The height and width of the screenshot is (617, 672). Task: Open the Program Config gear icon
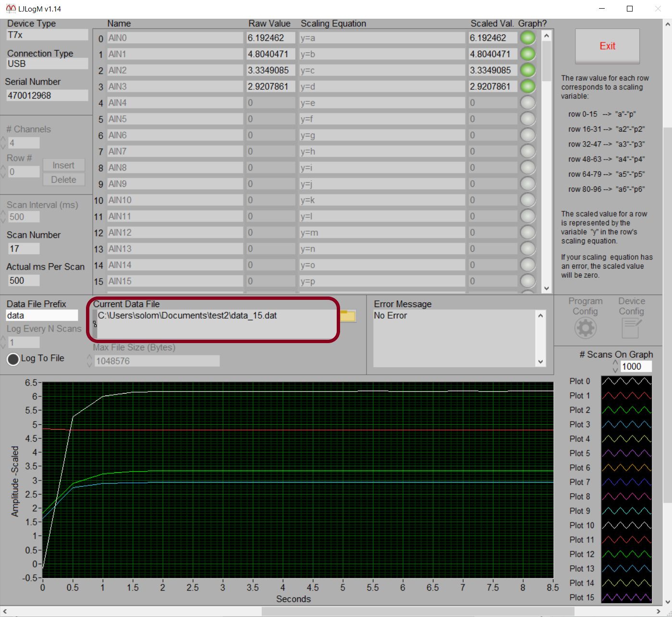pyautogui.click(x=585, y=329)
